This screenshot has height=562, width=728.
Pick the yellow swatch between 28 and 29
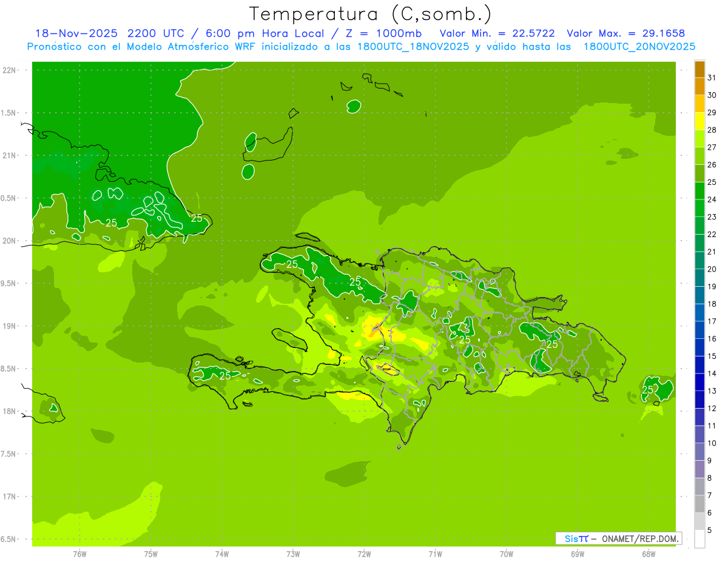coord(699,121)
